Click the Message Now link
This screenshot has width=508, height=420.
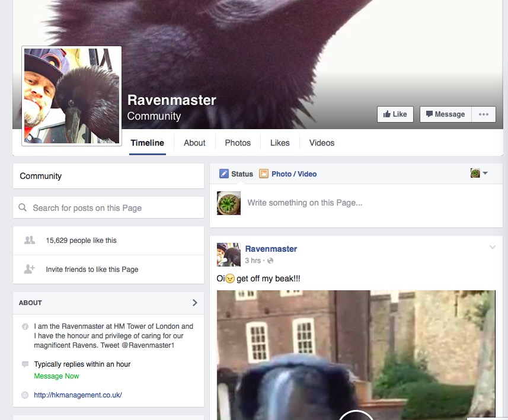[56, 376]
